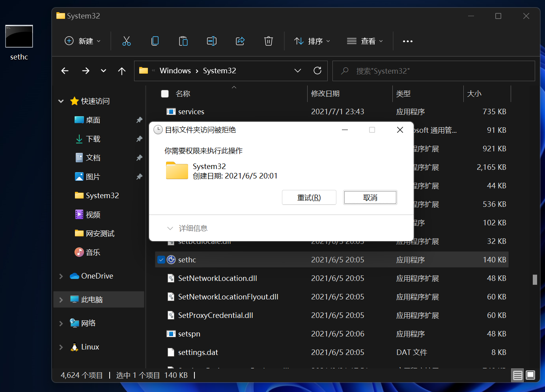
Task: Expand the 网络 tree node
Action: [x=61, y=323]
